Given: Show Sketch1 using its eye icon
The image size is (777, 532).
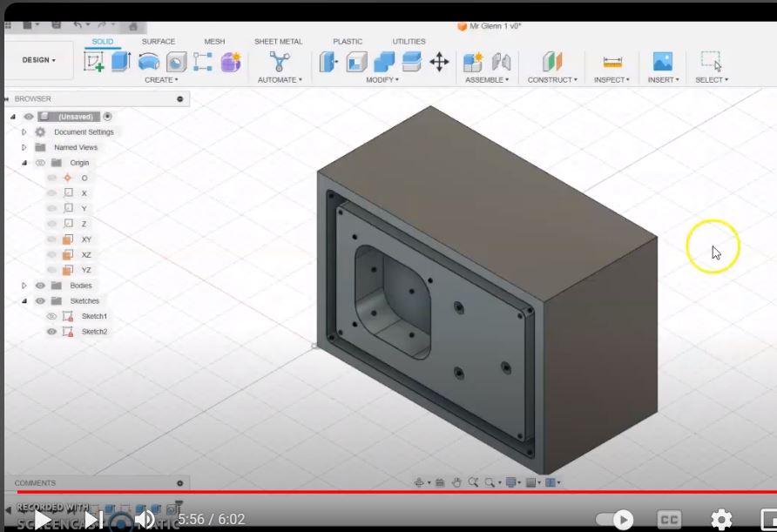Looking at the screenshot, I should pyautogui.click(x=51, y=316).
